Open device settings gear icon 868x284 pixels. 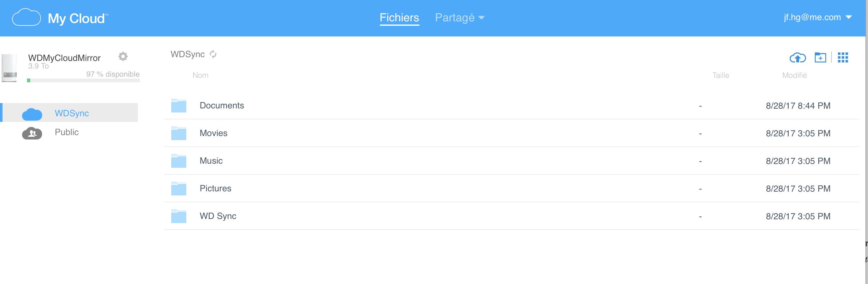coord(123,56)
